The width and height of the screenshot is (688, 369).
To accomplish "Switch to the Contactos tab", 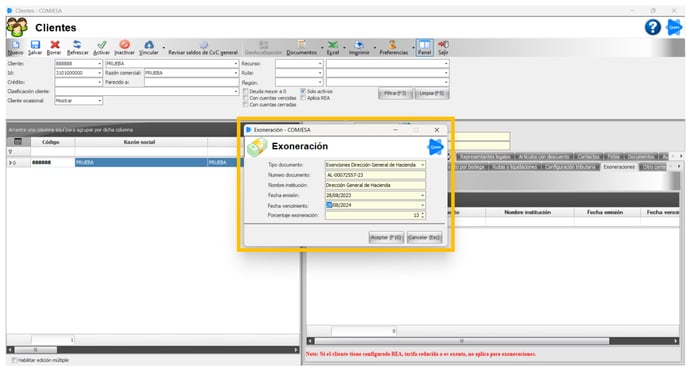I will point(588,157).
